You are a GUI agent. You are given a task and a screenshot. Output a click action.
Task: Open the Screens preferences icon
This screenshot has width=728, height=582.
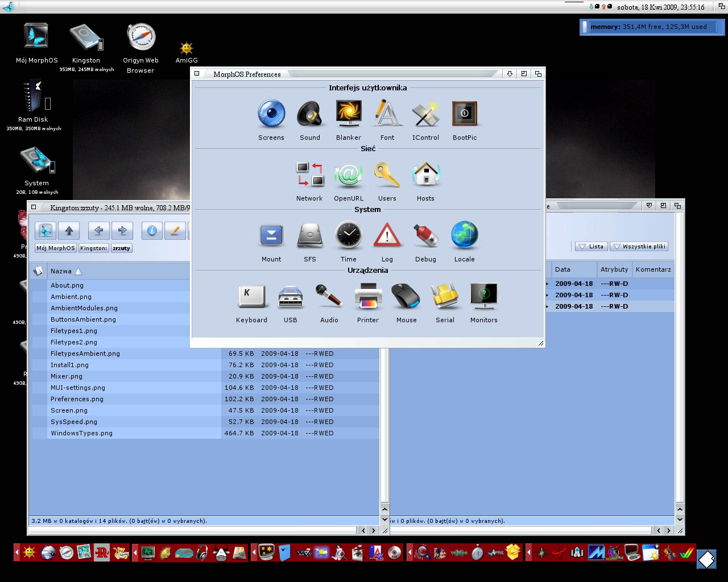[271, 114]
